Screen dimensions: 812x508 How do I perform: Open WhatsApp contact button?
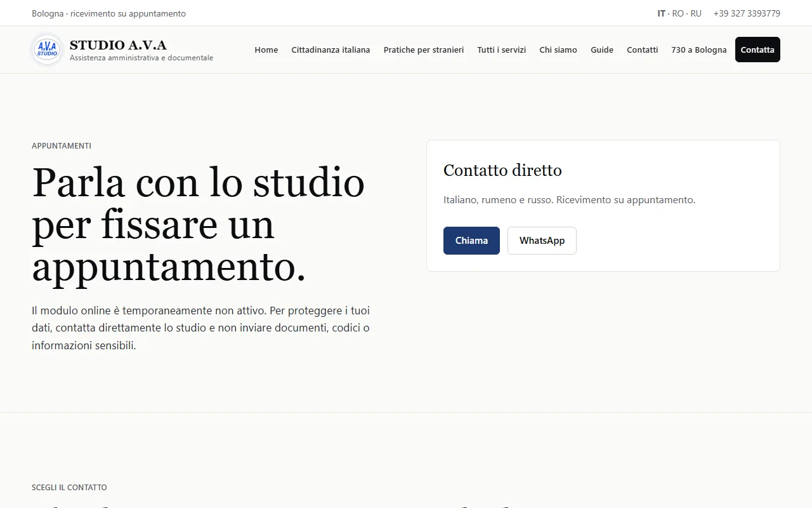click(x=542, y=241)
